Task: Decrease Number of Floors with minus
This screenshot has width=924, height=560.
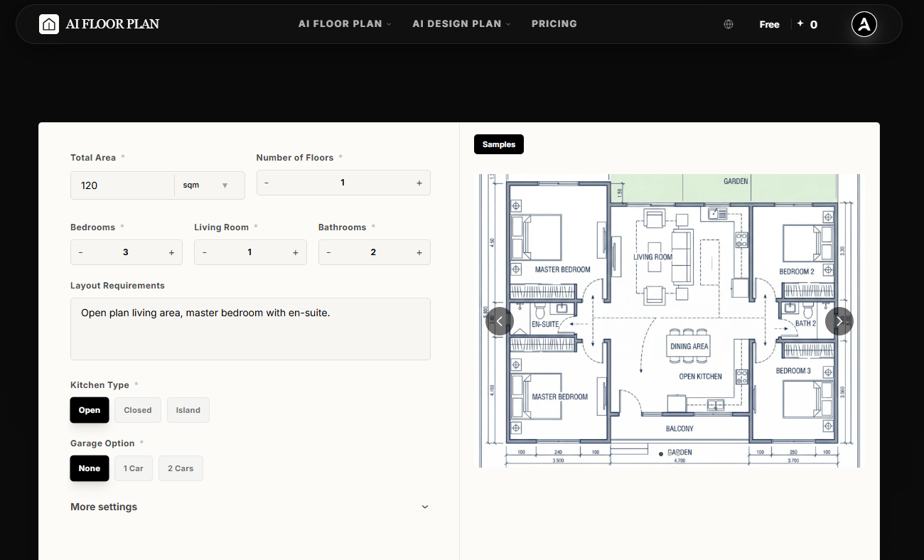Action: (x=267, y=183)
